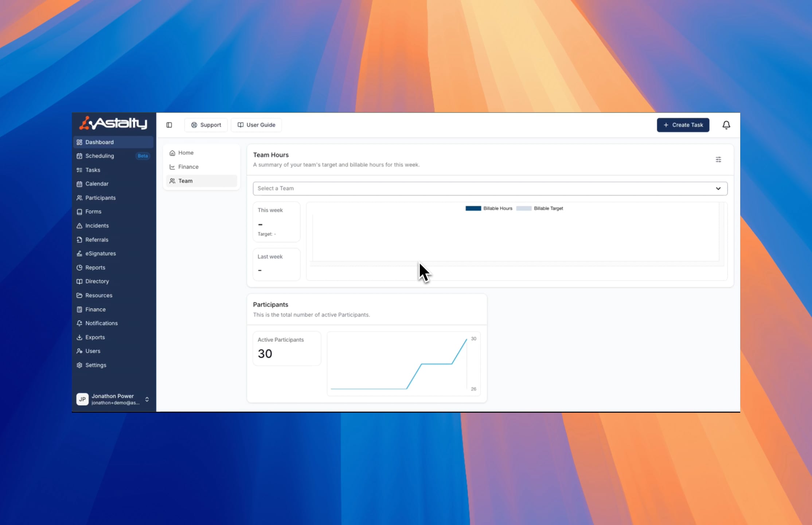The width and height of the screenshot is (812, 525).
Task: Open Tasks in the sidebar
Action: coord(113,170)
